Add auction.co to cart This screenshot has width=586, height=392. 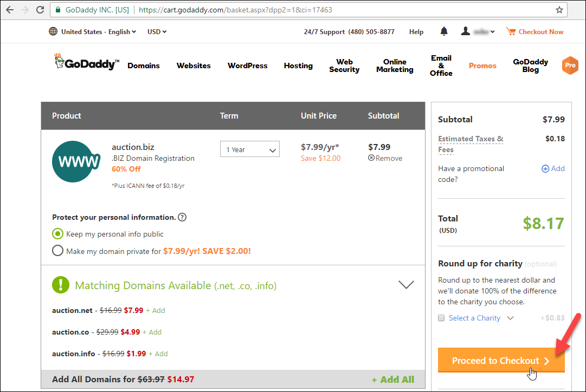click(x=152, y=332)
